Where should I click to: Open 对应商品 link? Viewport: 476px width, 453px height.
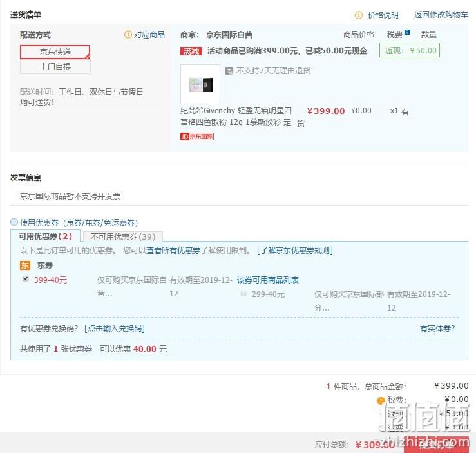point(149,35)
